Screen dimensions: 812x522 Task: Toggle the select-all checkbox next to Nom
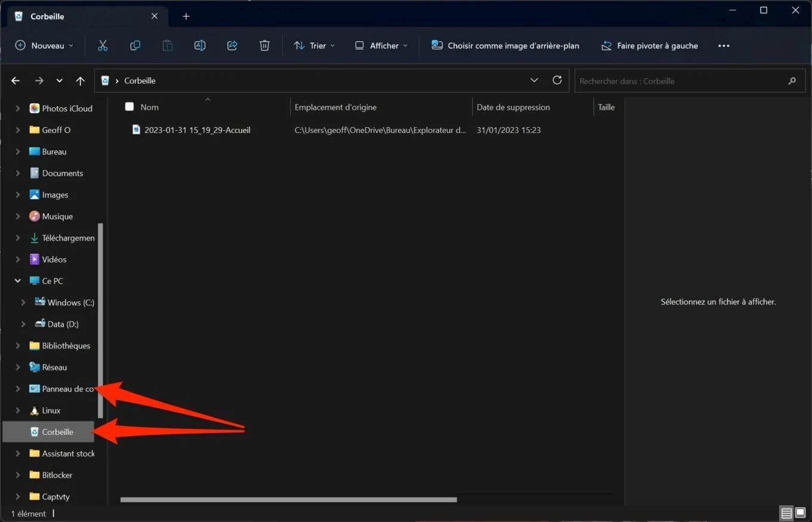click(130, 107)
